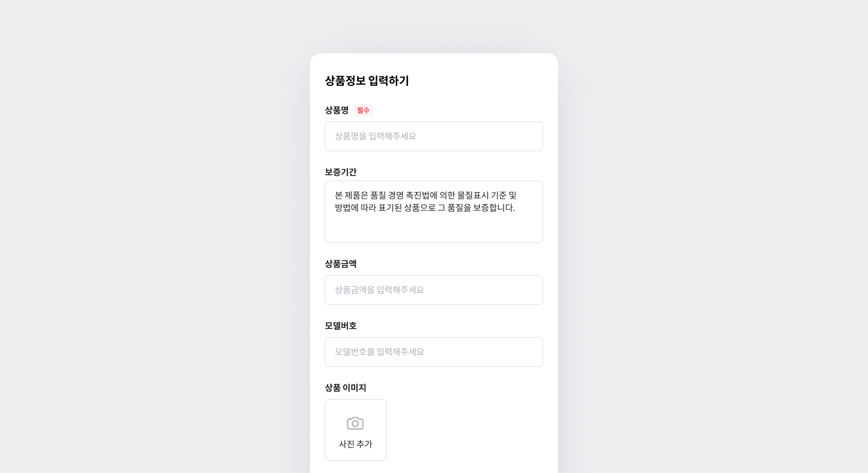Click placeholder text 모델번호를 입력해주세요
Image resolution: width=868 pixels, height=473 pixels.
[x=379, y=352]
